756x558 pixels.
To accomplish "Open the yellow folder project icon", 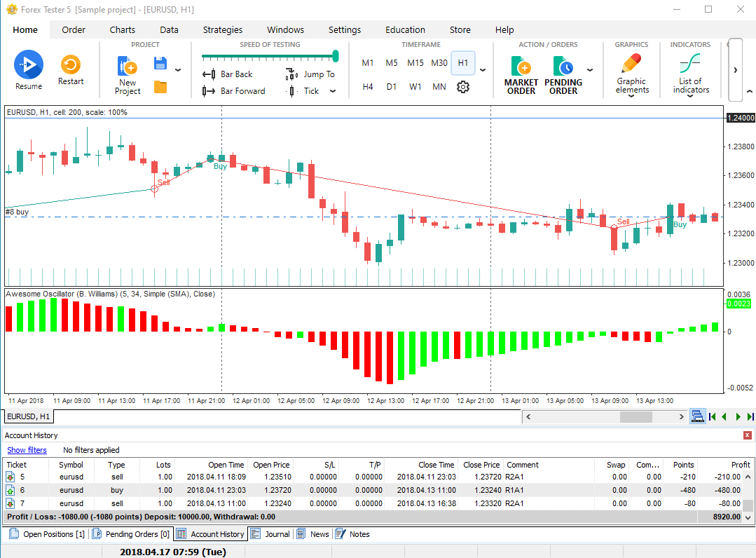I will [x=160, y=88].
